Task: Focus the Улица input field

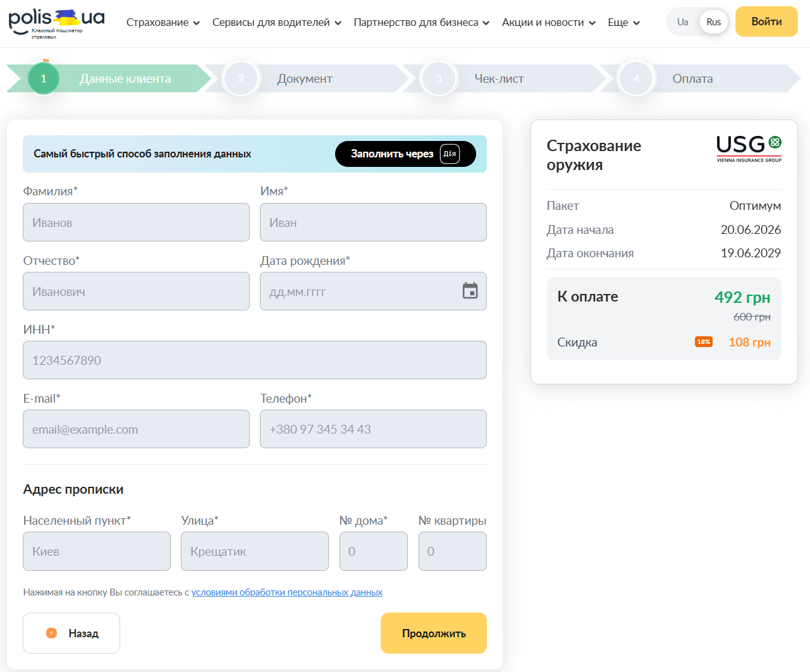Action: 255,551
